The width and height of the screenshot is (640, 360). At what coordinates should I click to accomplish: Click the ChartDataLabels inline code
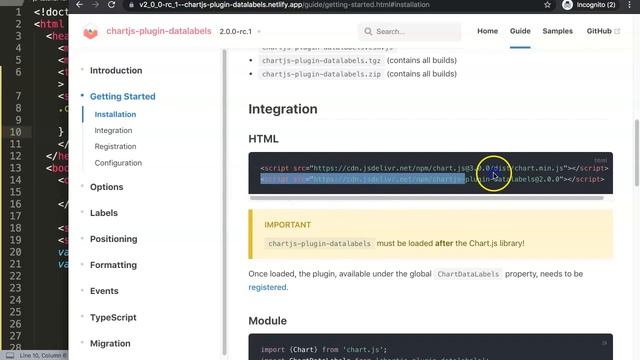click(468, 274)
